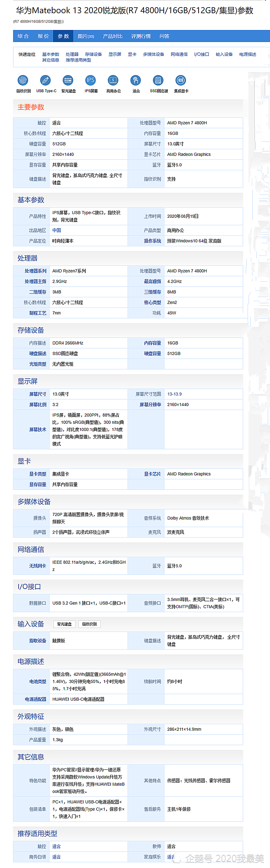
Task: Click the 286×211×14.9mm dimensions value
Action: coord(184,730)
